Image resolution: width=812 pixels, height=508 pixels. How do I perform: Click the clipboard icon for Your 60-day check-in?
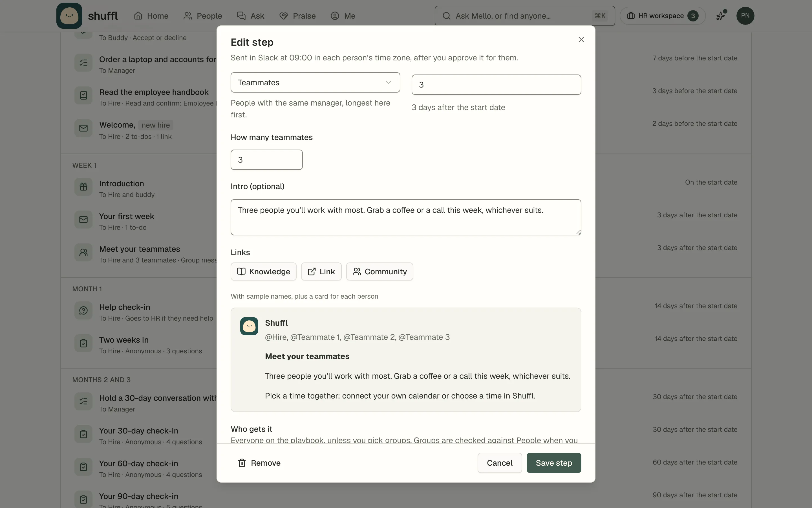(83, 467)
